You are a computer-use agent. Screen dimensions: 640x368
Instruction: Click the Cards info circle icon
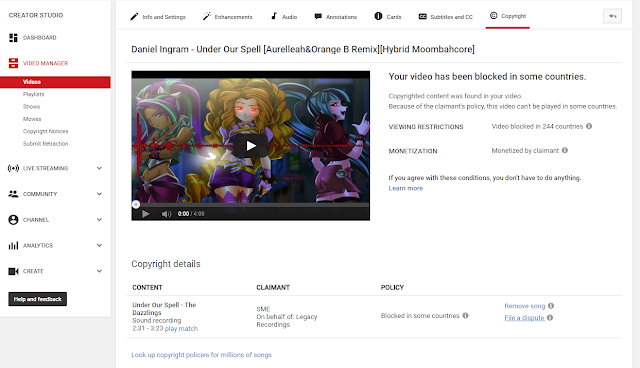[x=378, y=16]
